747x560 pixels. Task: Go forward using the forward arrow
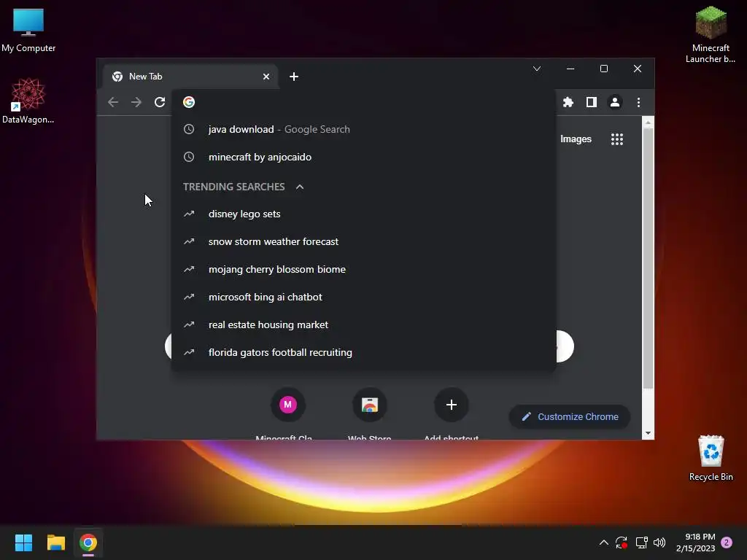pyautogui.click(x=136, y=102)
